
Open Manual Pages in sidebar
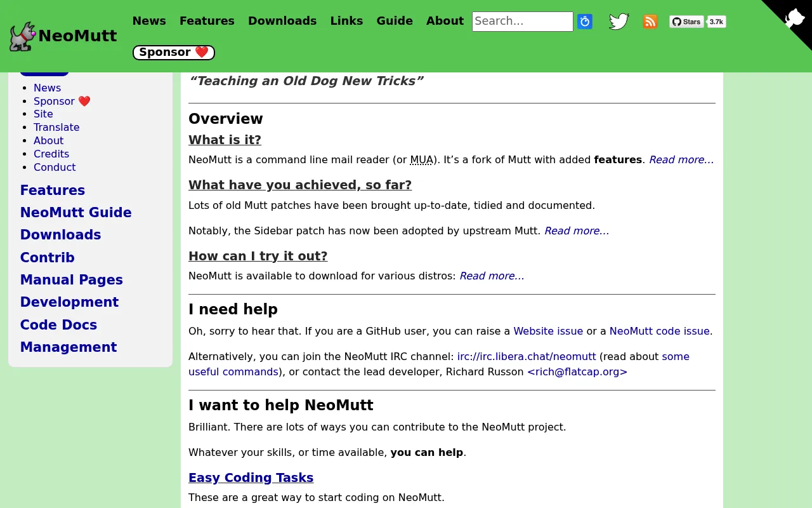pyautogui.click(x=72, y=280)
